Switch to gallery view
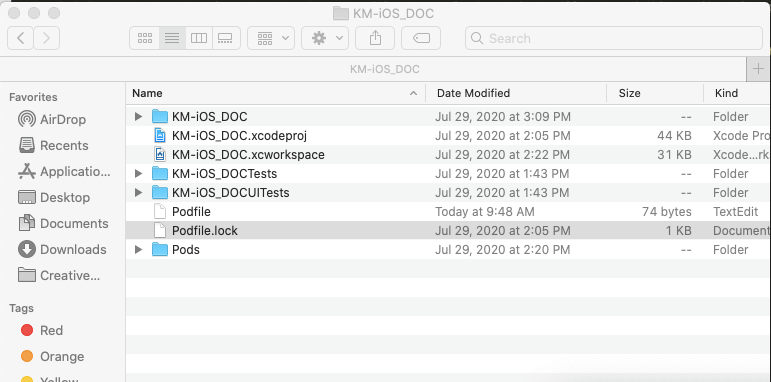The width and height of the screenshot is (771, 382). pyautogui.click(x=226, y=38)
